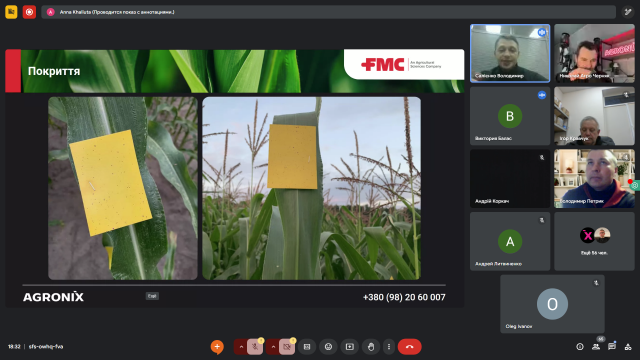Click the active speaker tile with blue border
640x360 pixels.
coord(510,53)
